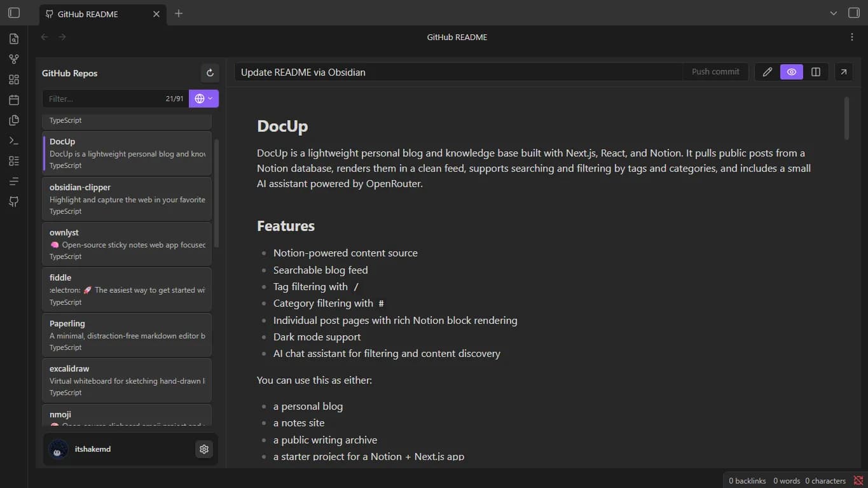
Task: Select the fiddle repository
Action: (127, 289)
